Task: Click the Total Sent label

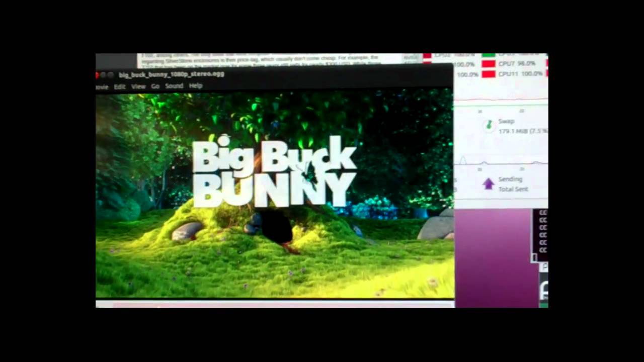Action: [x=513, y=189]
